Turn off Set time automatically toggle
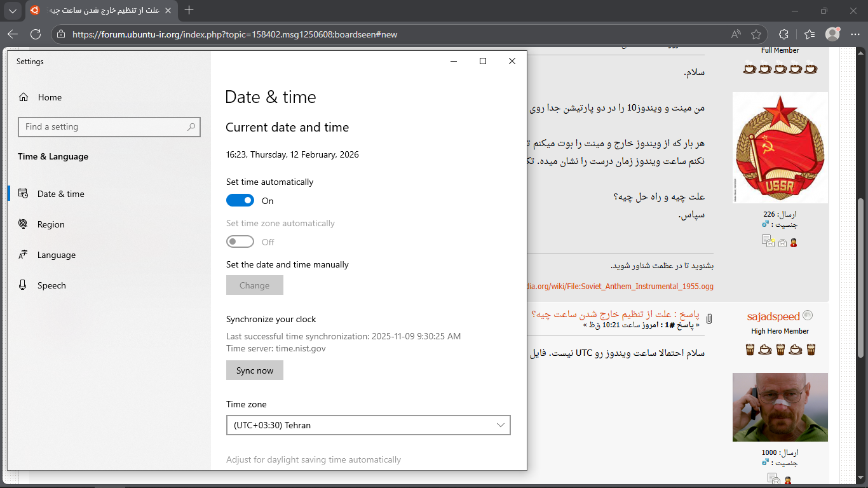Image resolution: width=868 pixels, height=488 pixels. tap(240, 201)
